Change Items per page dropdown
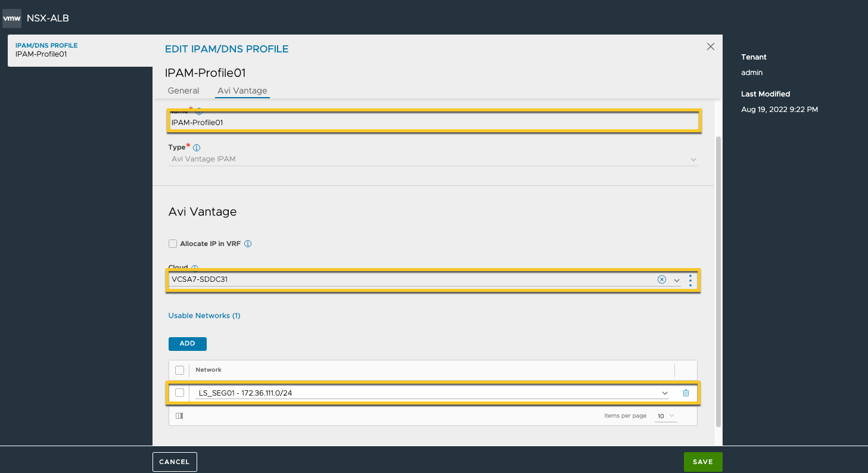868x473 pixels. pyautogui.click(x=666, y=416)
